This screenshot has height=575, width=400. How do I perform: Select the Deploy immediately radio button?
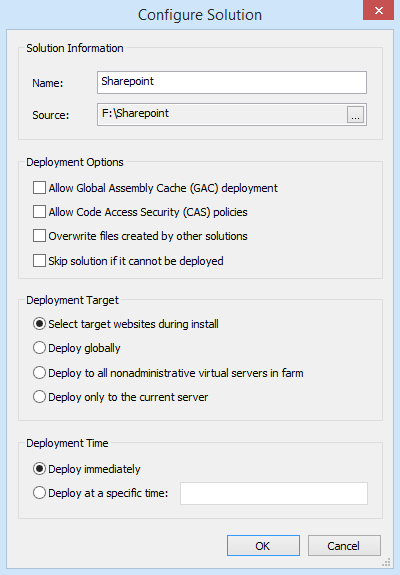tap(39, 469)
